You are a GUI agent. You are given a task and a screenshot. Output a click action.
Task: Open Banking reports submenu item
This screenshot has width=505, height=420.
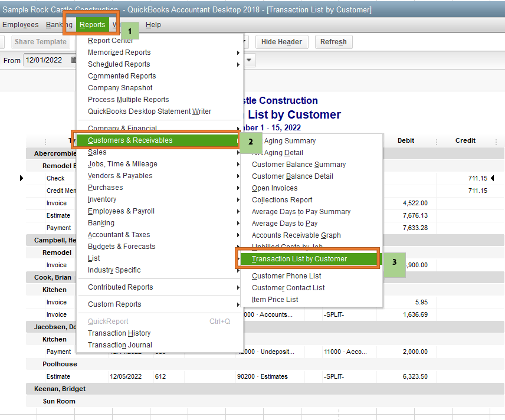tap(159, 223)
